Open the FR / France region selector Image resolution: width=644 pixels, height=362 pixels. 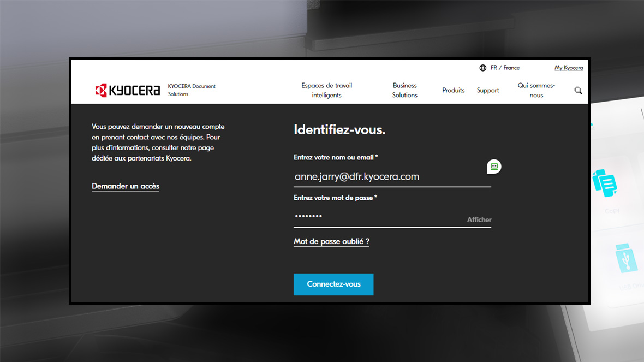point(505,68)
